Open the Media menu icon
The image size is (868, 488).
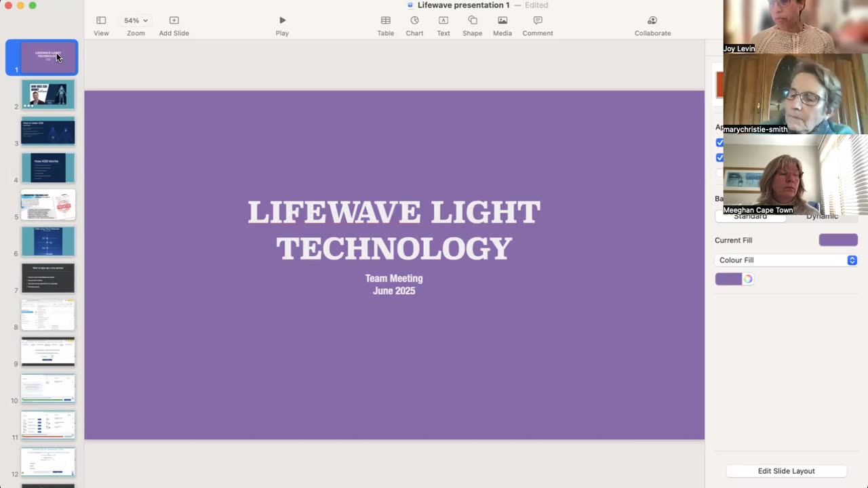pyautogui.click(x=502, y=20)
